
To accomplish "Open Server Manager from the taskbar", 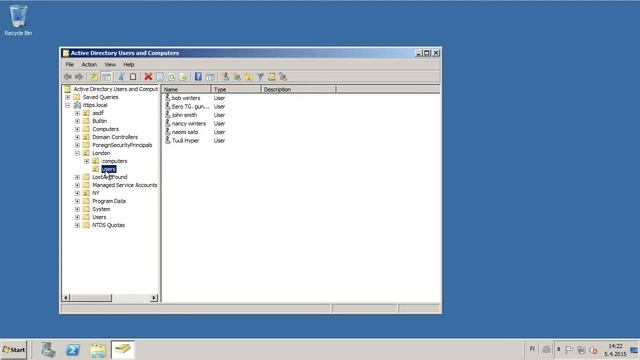I will [48, 350].
